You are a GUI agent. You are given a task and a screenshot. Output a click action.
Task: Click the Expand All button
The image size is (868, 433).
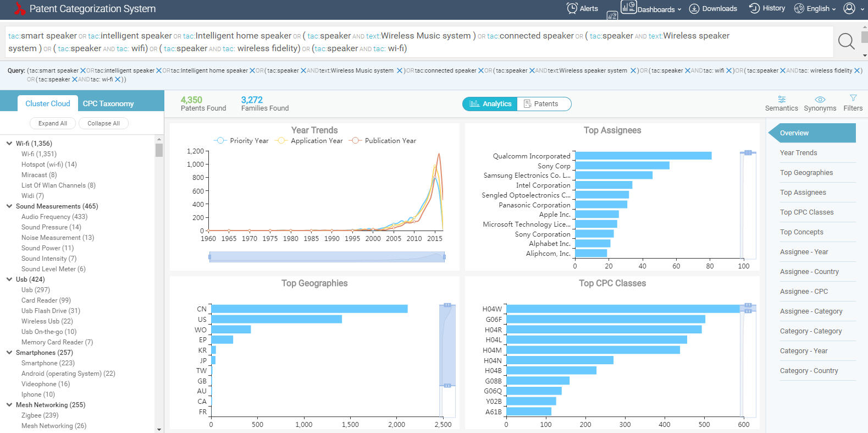pyautogui.click(x=53, y=123)
